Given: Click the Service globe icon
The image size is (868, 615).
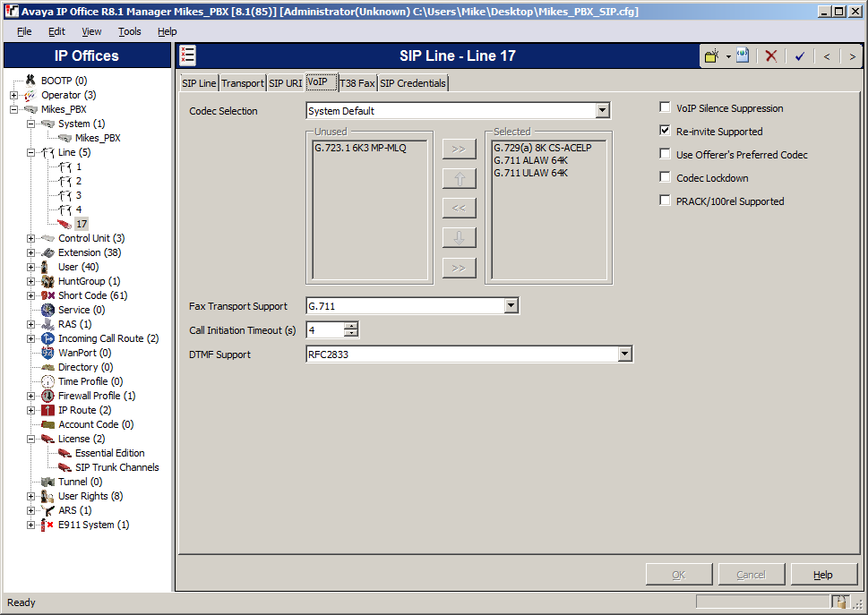Looking at the screenshot, I should click(47, 311).
